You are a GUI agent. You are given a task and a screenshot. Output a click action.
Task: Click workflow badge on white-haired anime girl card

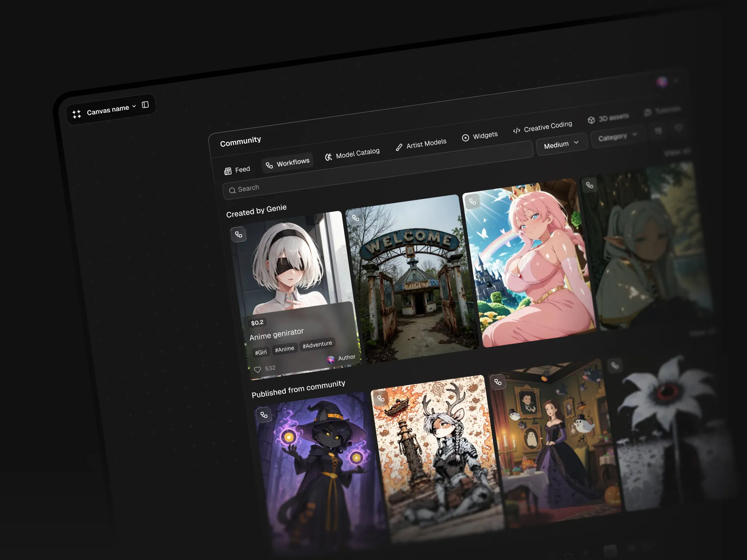[x=238, y=234]
